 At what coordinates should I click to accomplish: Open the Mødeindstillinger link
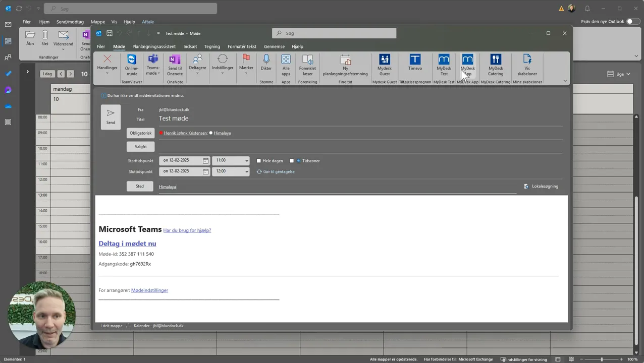pos(149,290)
